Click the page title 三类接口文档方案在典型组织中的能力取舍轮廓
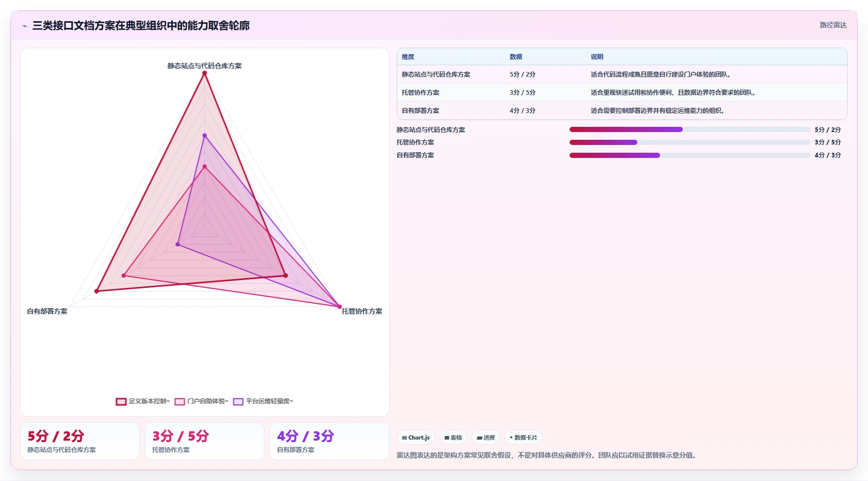 click(141, 26)
